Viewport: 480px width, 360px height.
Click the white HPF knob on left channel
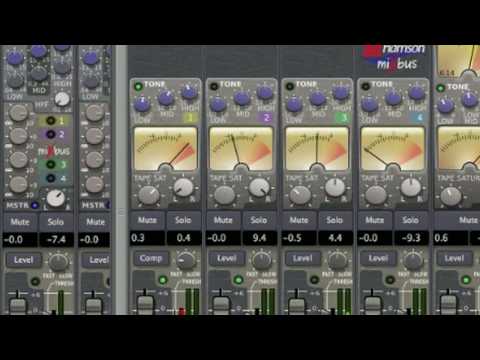pos(62,99)
